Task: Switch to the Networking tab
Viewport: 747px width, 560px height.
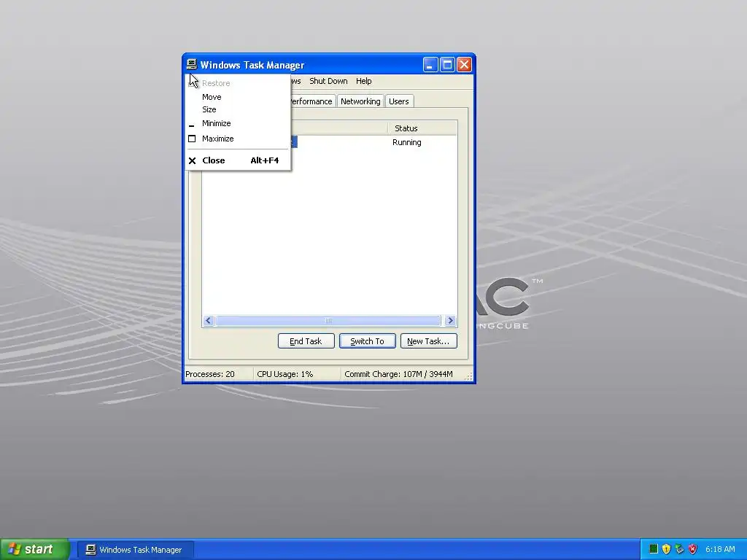Action: tap(360, 101)
